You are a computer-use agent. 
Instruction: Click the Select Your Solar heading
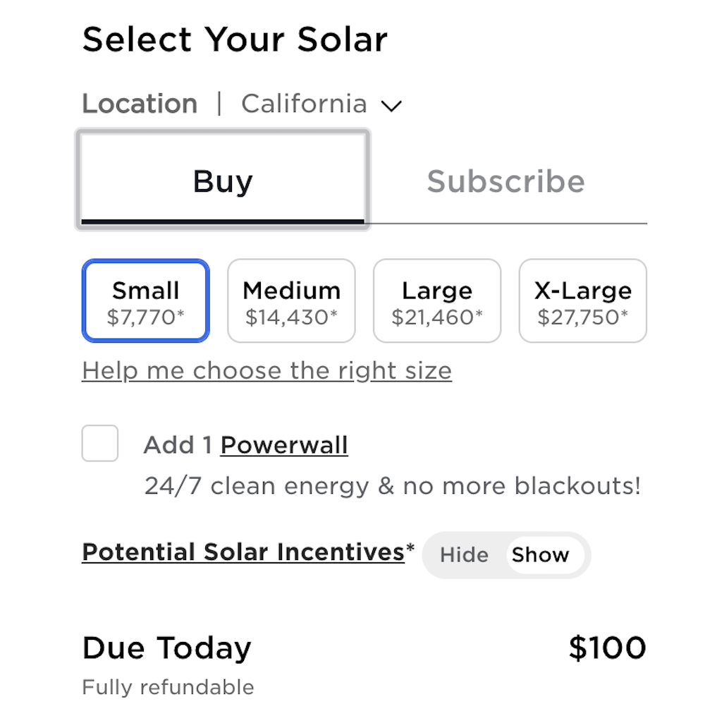click(x=235, y=39)
